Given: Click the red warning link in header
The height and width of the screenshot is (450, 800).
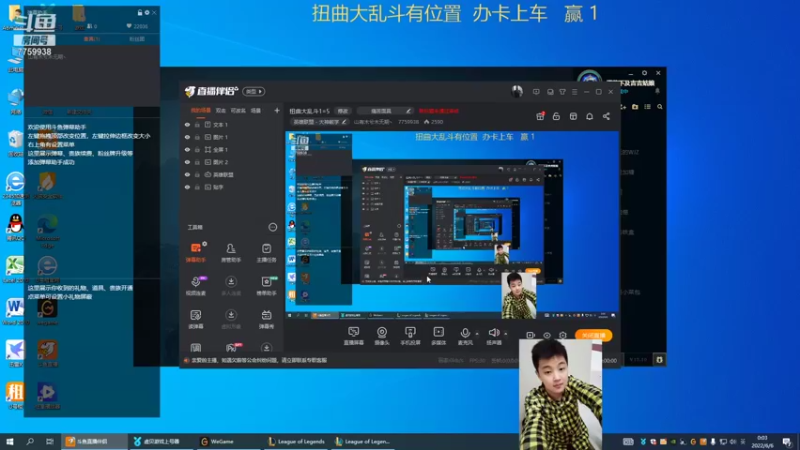Looking at the screenshot, I should [x=439, y=111].
